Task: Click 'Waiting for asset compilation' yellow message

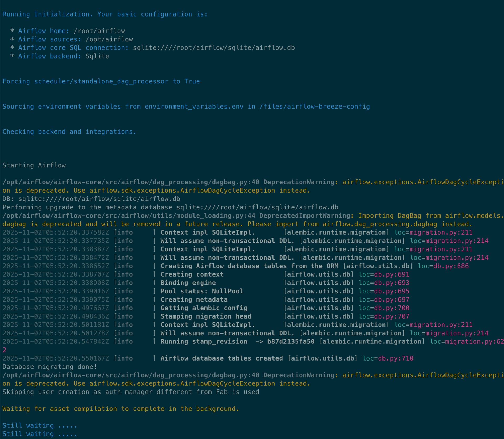Action: tap(120, 409)
